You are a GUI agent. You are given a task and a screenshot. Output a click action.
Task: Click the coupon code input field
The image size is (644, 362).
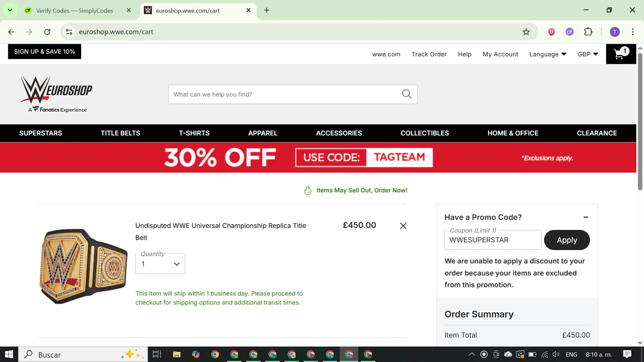(x=493, y=240)
